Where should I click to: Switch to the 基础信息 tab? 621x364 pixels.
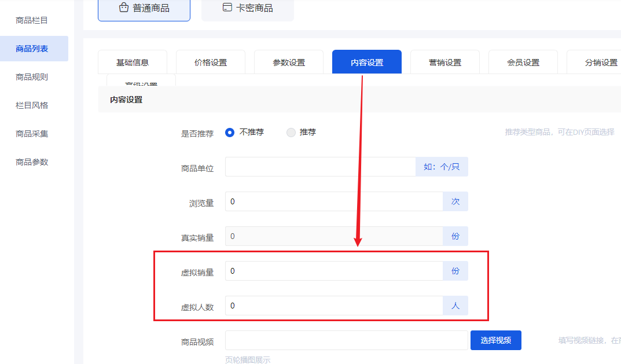133,62
